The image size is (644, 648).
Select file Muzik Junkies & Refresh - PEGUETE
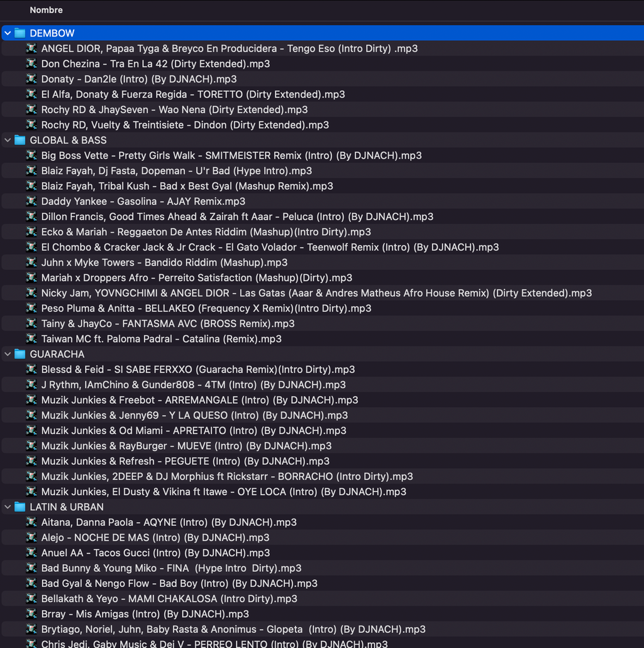pos(186,461)
